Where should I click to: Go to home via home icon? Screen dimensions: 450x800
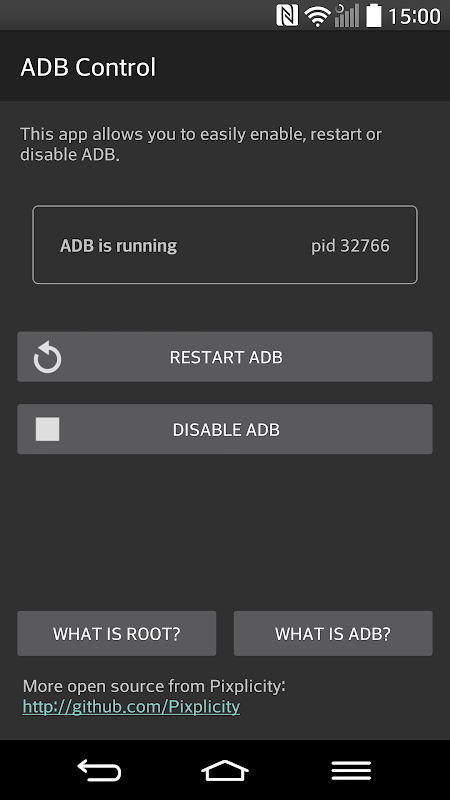[225, 770]
